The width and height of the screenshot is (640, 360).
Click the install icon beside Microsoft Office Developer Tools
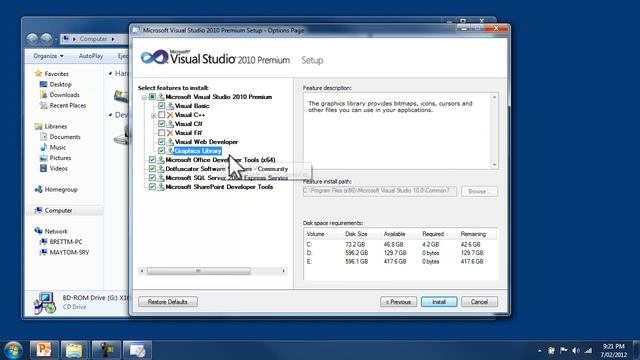coord(161,160)
